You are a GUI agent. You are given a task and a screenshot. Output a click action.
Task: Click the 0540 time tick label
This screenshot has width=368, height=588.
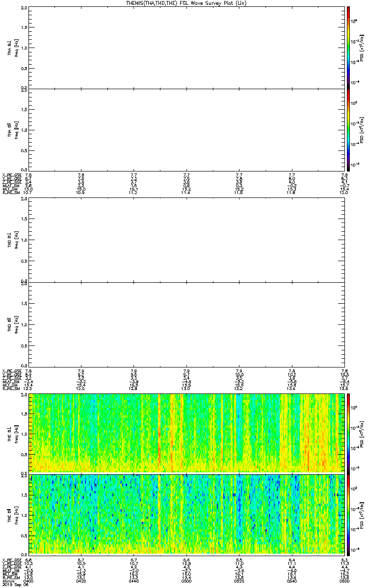point(292,581)
